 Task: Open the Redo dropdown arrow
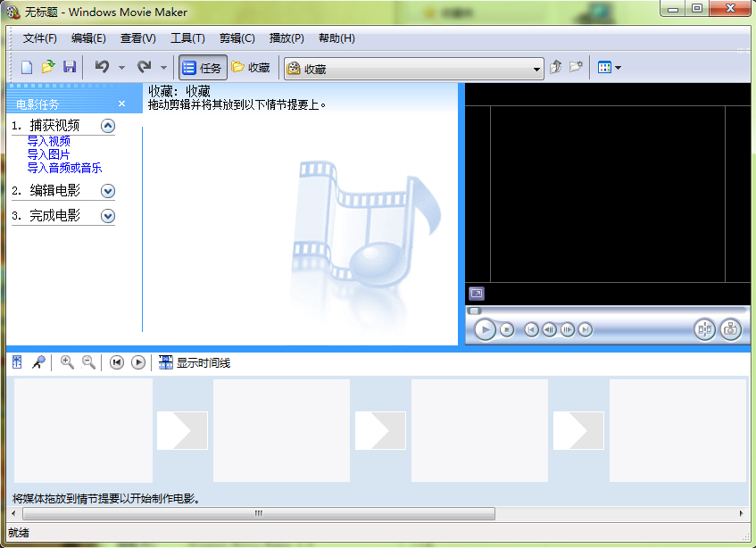pos(164,67)
